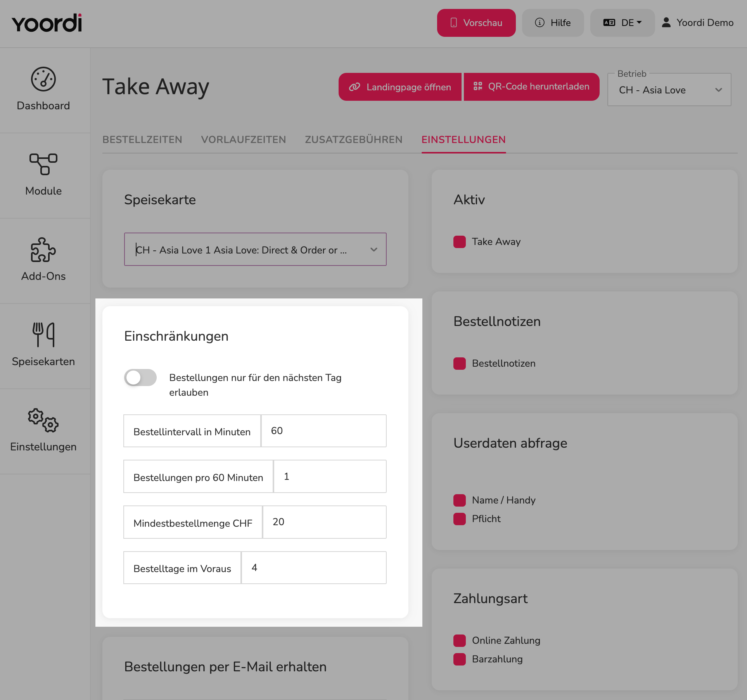Open the Einstellungen gears icon
747x700 pixels.
click(43, 420)
